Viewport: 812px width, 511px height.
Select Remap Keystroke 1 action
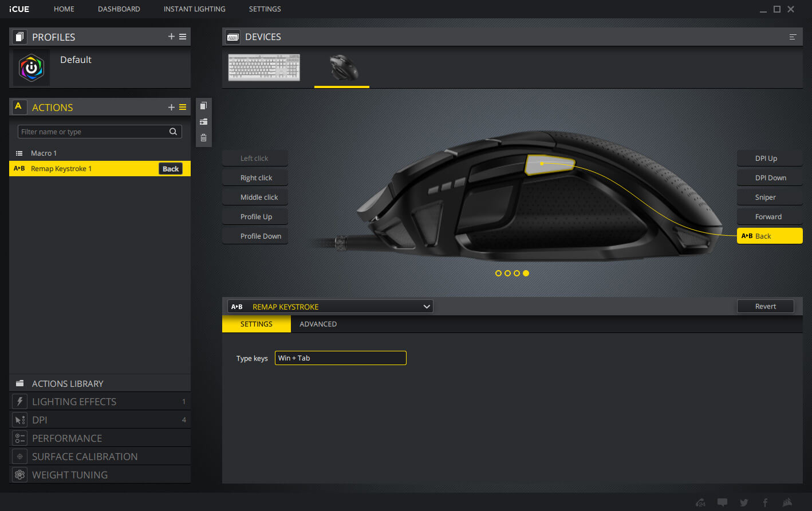click(100, 169)
